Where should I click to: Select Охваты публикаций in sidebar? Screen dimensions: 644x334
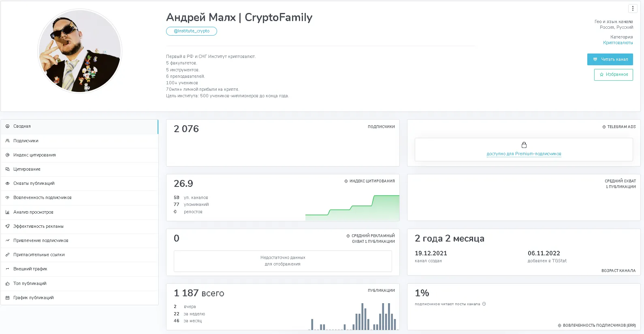(x=79, y=183)
